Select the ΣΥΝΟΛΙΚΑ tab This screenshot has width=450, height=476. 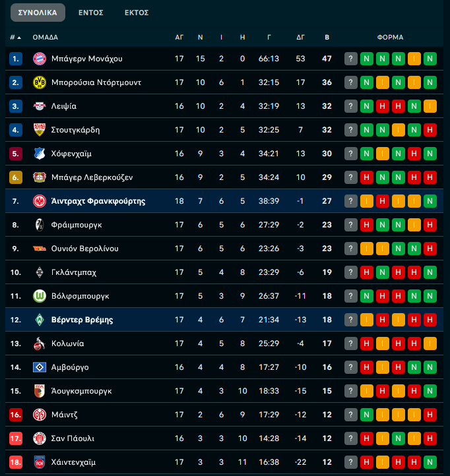38,13
